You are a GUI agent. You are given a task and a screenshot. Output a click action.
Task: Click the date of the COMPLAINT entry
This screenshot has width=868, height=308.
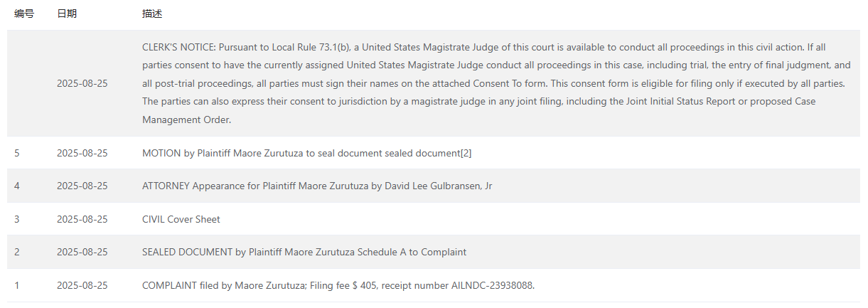82,285
